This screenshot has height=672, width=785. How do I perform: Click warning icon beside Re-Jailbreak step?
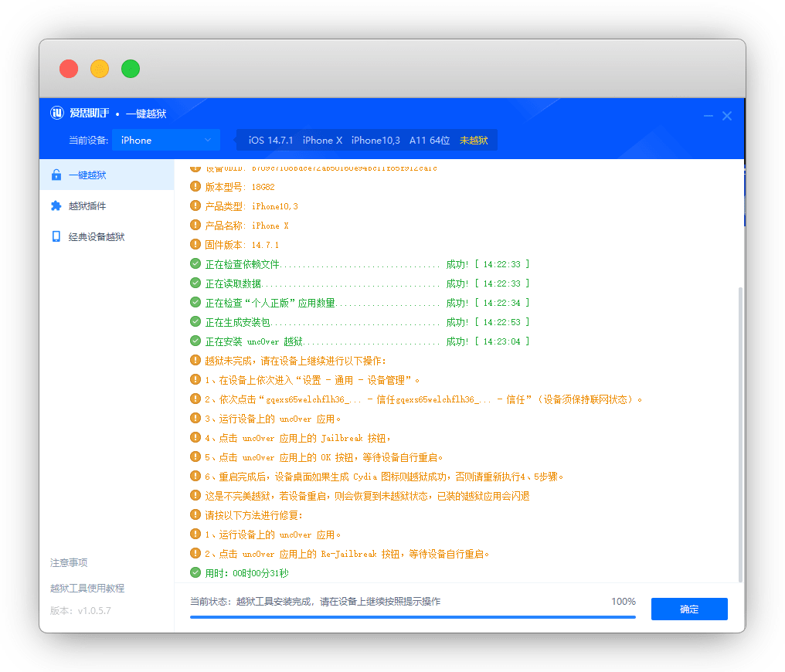click(195, 553)
